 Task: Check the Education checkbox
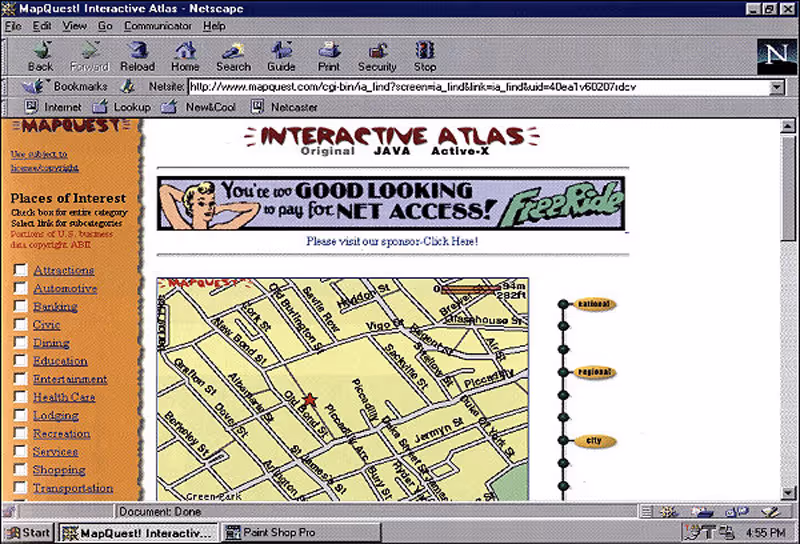[20, 360]
